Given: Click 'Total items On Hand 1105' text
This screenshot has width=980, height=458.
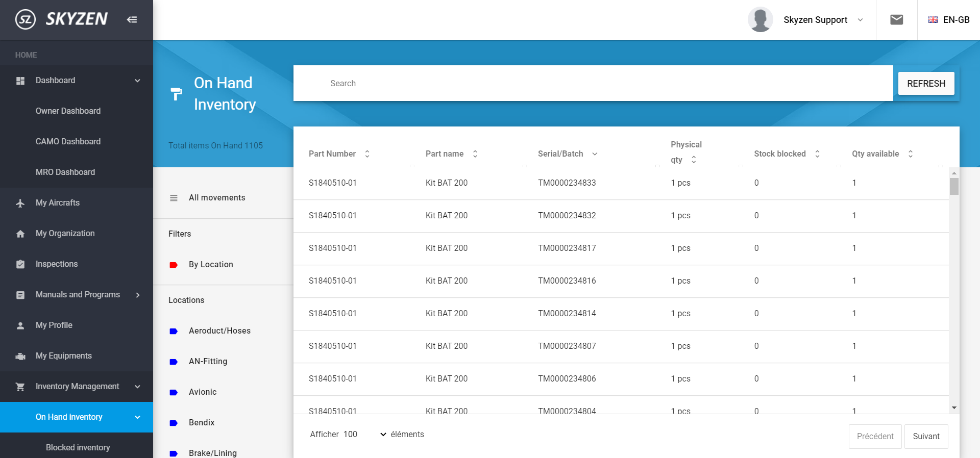Looking at the screenshot, I should [215, 145].
